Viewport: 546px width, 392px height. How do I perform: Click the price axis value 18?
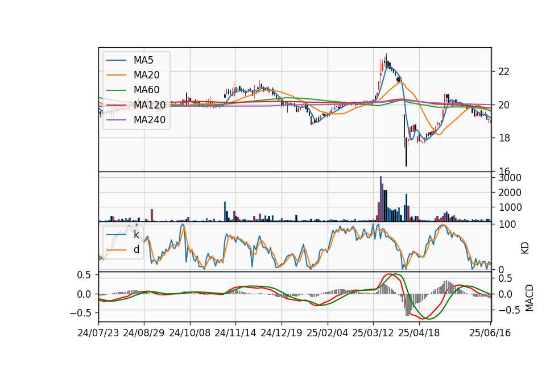[x=504, y=138]
